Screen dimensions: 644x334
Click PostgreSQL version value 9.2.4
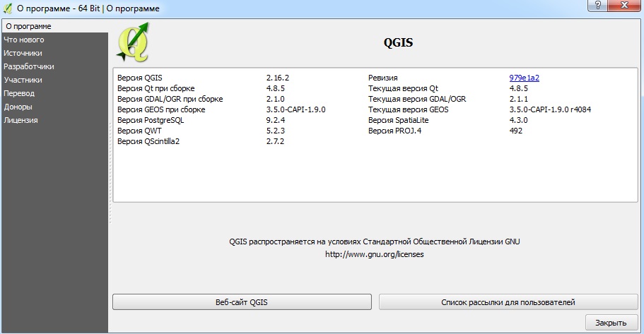coord(276,120)
